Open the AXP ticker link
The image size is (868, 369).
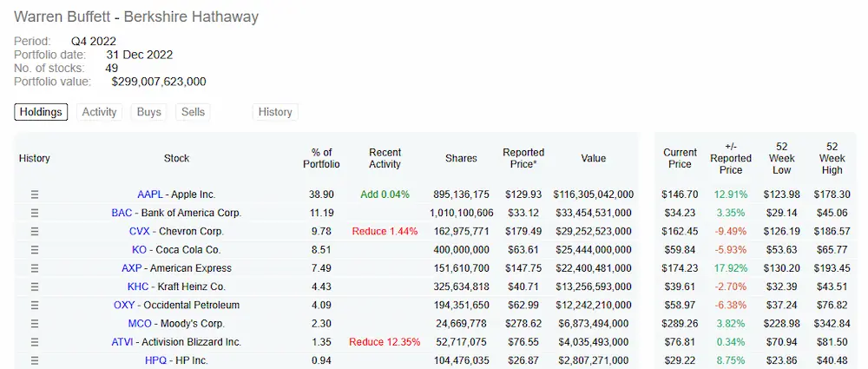click(132, 268)
